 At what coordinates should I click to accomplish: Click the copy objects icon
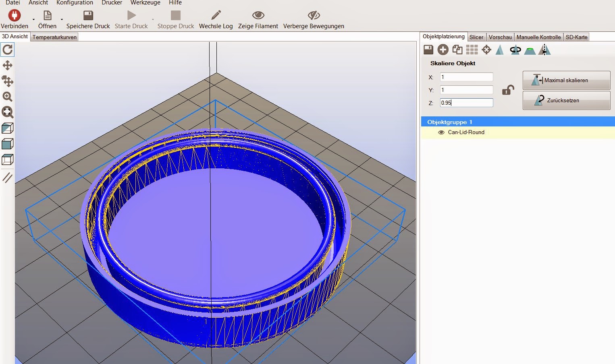pos(457,50)
